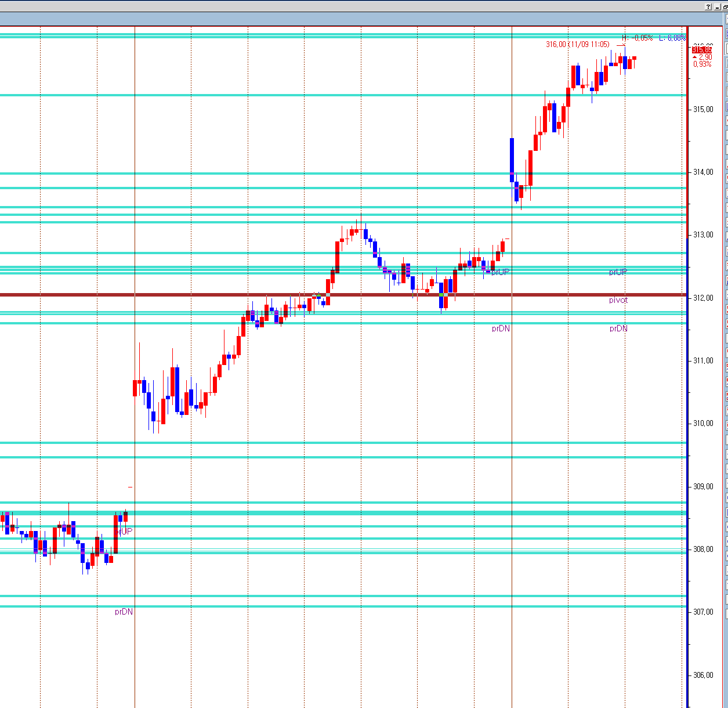Click the red up-triangle beside 2,90
728x708 pixels.
coord(695,57)
